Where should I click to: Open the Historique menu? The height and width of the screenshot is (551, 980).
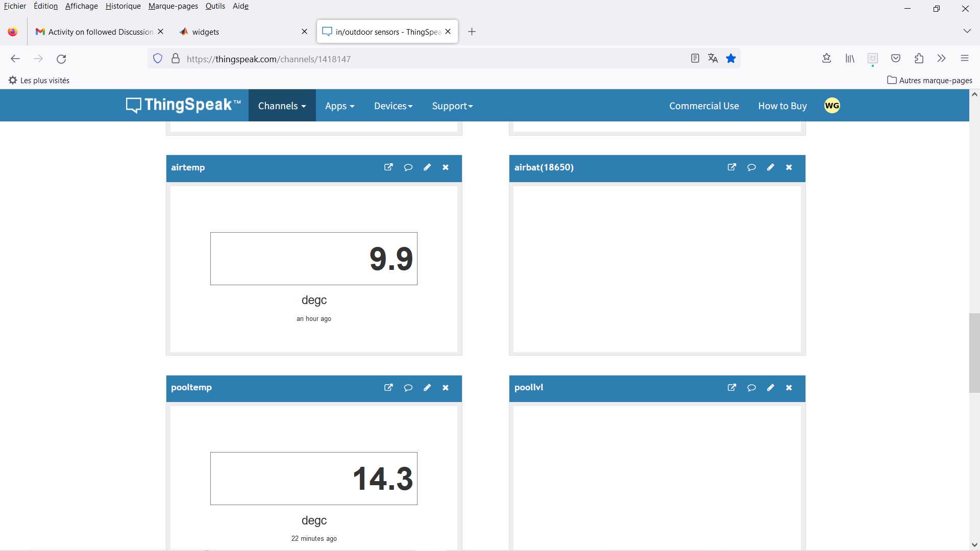coord(123,6)
